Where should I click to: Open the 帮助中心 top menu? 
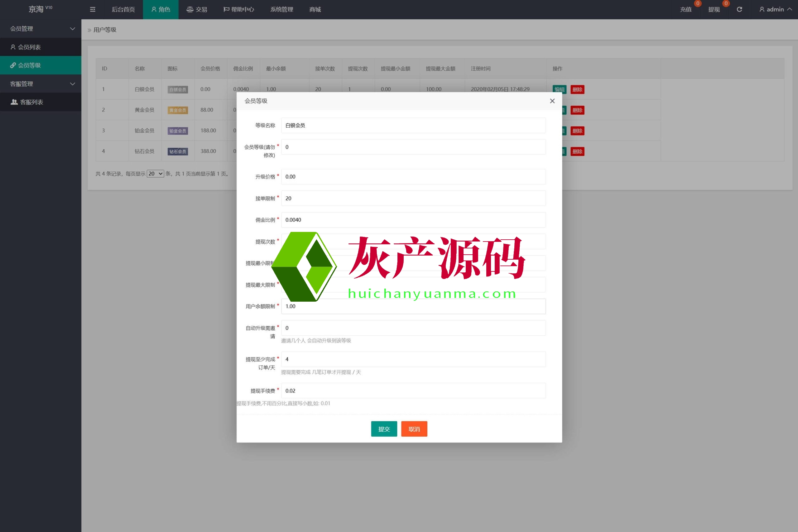pyautogui.click(x=238, y=9)
